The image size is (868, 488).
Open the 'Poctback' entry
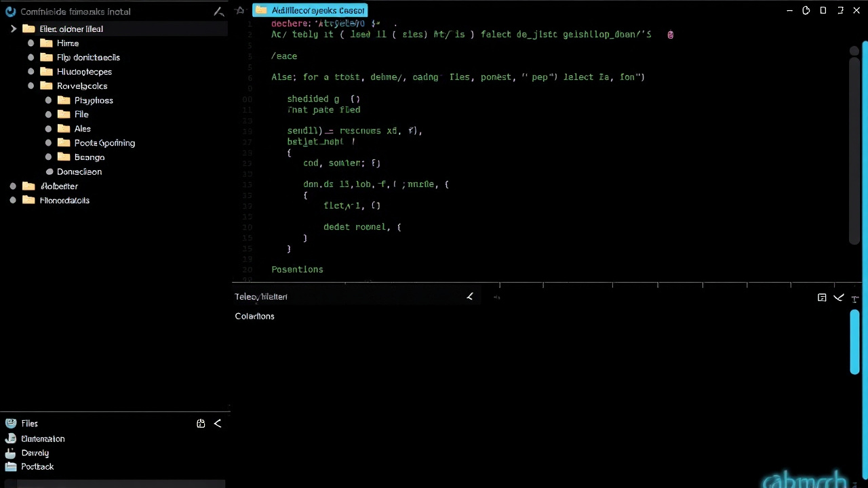(37, 467)
